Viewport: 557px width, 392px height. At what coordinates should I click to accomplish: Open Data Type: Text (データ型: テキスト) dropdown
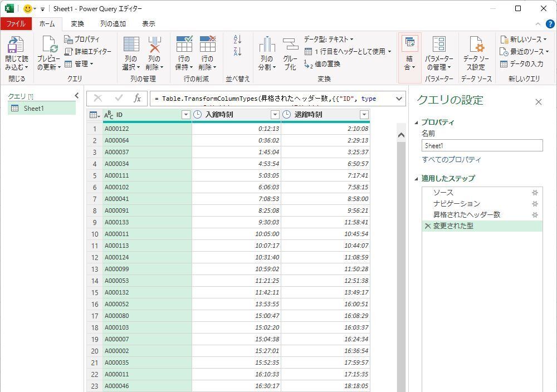point(329,39)
